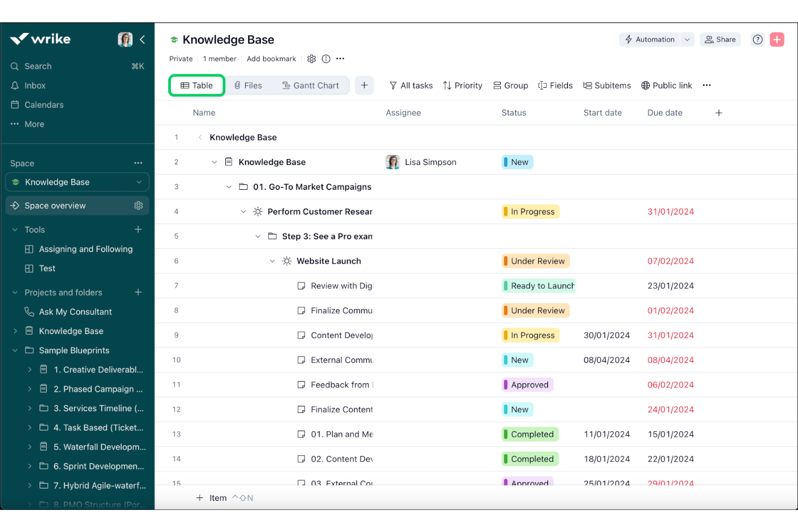
Task: Open the Inbox
Action: click(35, 86)
